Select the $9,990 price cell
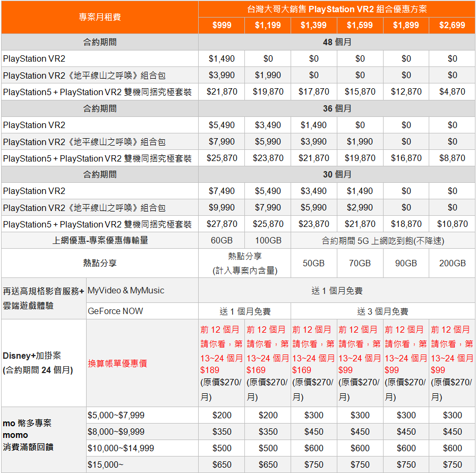The image size is (476, 473). coord(222,208)
